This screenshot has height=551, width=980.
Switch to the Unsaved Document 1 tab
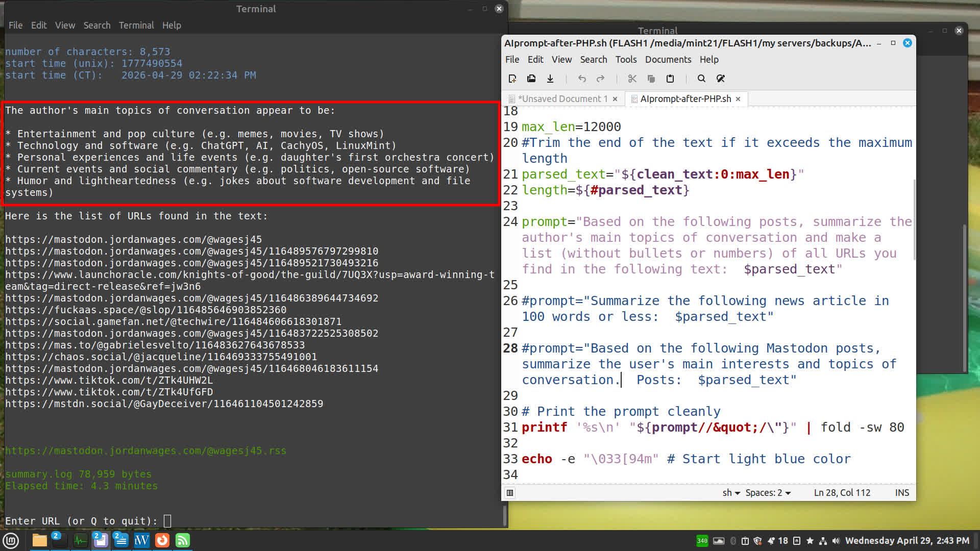coord(562,99)
